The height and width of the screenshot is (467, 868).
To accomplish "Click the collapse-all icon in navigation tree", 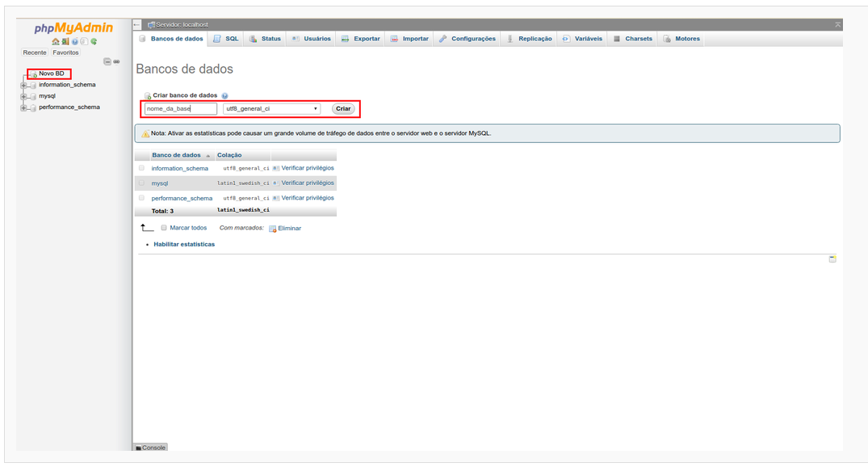I will pyautogui.click(x=107, y=62).
